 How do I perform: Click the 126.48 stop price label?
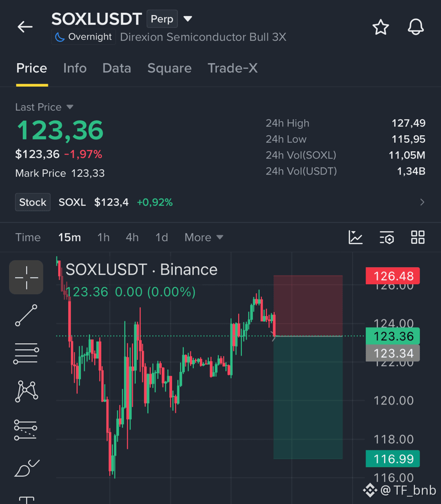[x=393, y=276]
